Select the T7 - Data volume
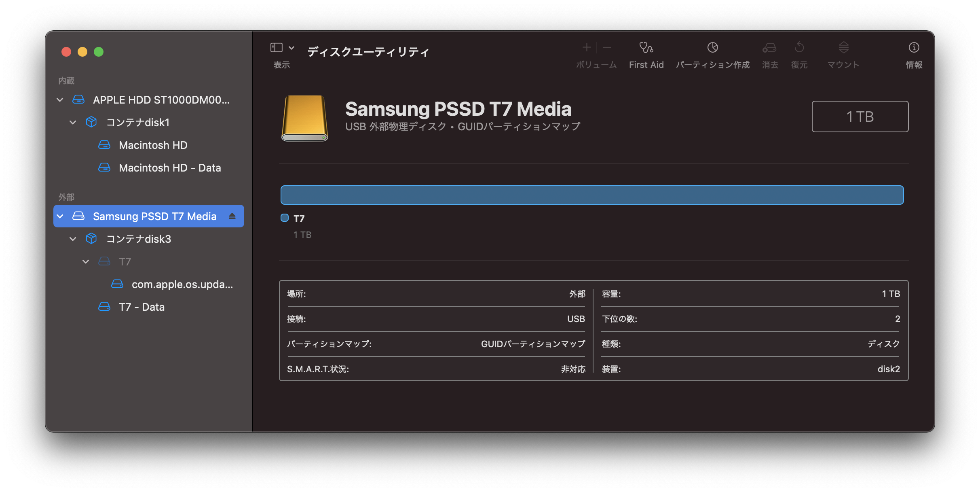 coord(142,307)
